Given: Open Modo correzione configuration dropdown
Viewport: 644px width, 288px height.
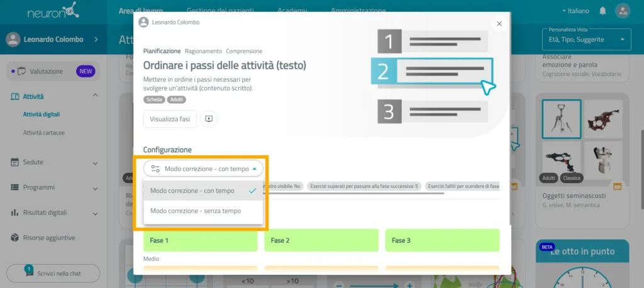Looking at the screenshot, I should (203, 169).
